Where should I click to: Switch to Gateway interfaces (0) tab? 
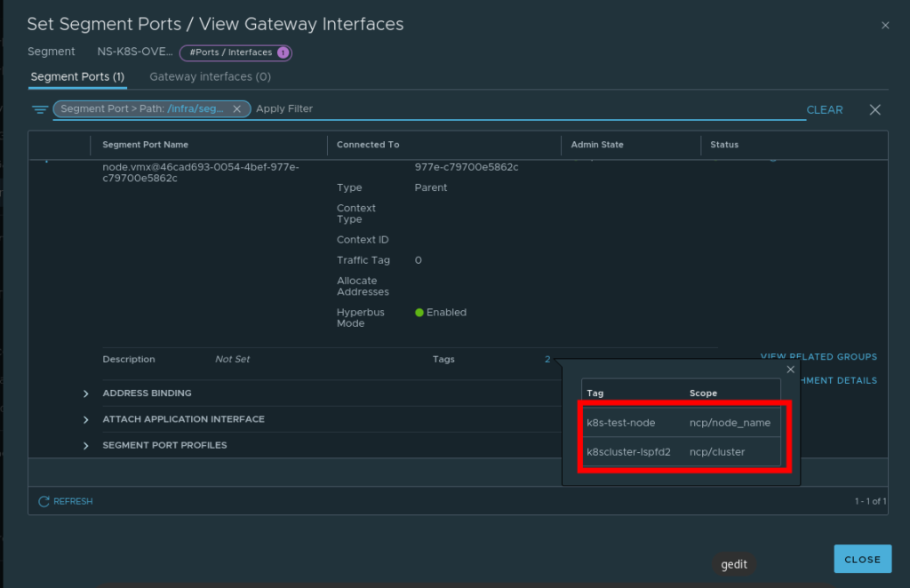pyautogui.click(x=210, y=76)
